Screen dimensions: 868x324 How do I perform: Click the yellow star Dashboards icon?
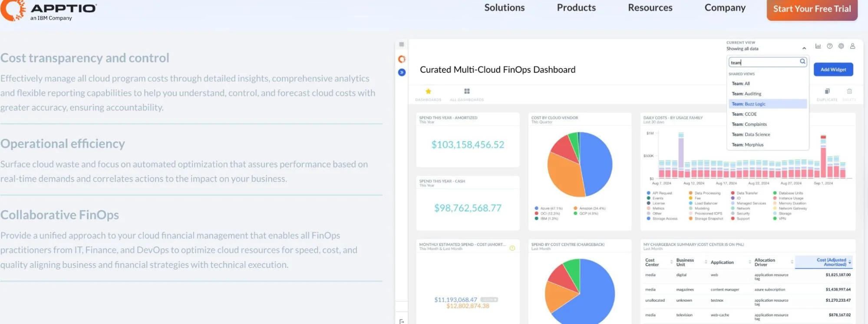coord(428,91)
